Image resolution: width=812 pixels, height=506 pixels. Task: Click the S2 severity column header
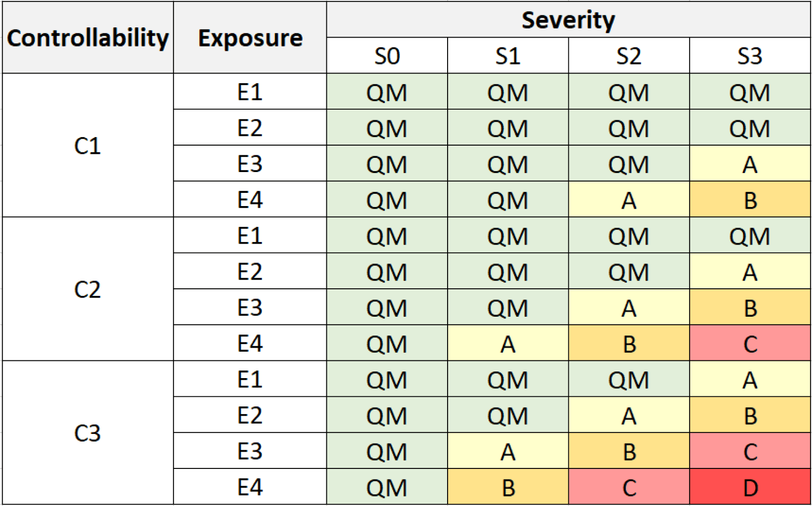(x=628, y=56)
